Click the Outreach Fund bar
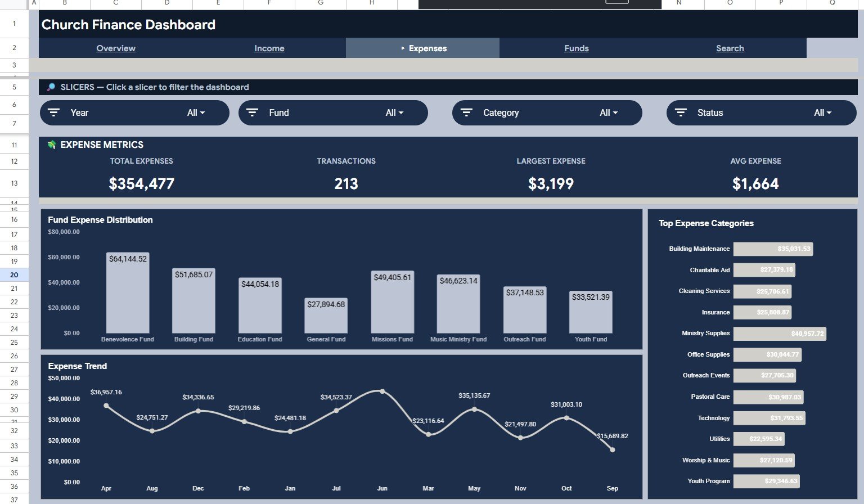 coord(525,310)
